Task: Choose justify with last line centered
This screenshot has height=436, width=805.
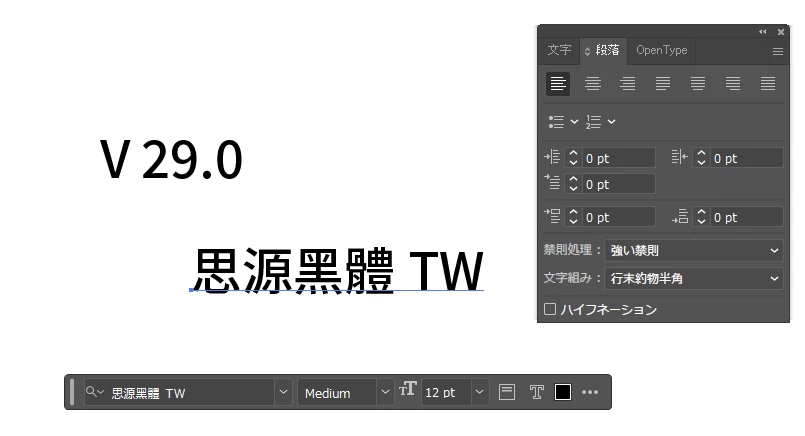Action: pyautogui.click(x=697, y=84)
